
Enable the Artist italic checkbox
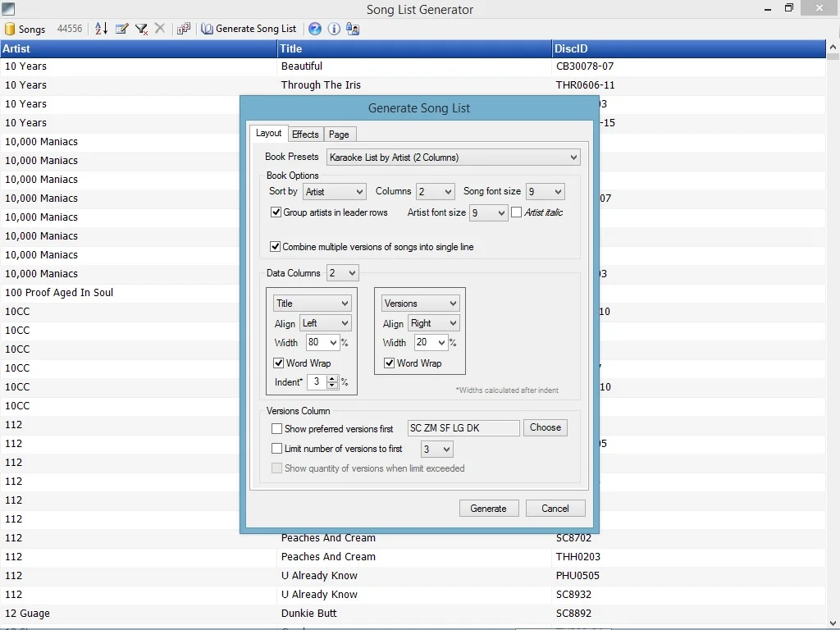point(517,212)
